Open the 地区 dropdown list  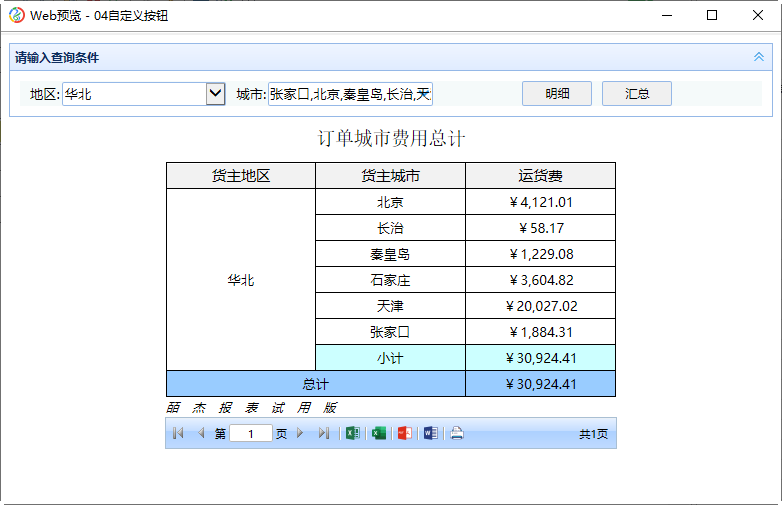215,94
